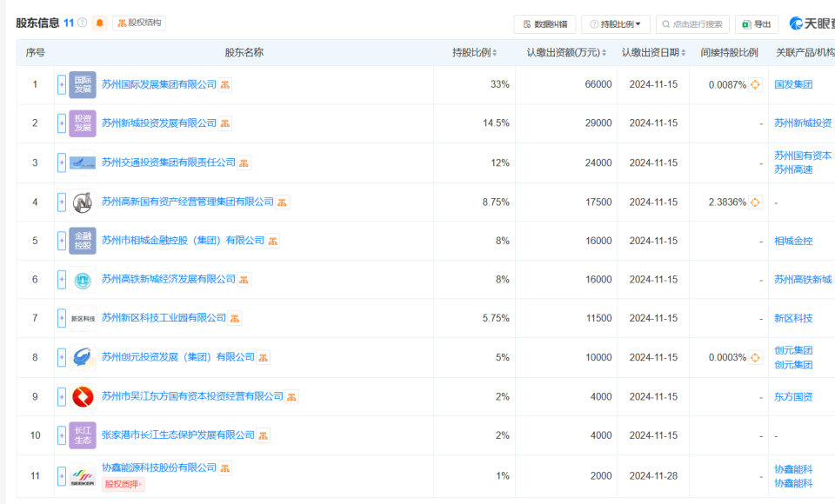The height and width of the screenshot is (504, 835).
Task: Click the 2024-11-28 date cell
Action: [x=653, y=476]
